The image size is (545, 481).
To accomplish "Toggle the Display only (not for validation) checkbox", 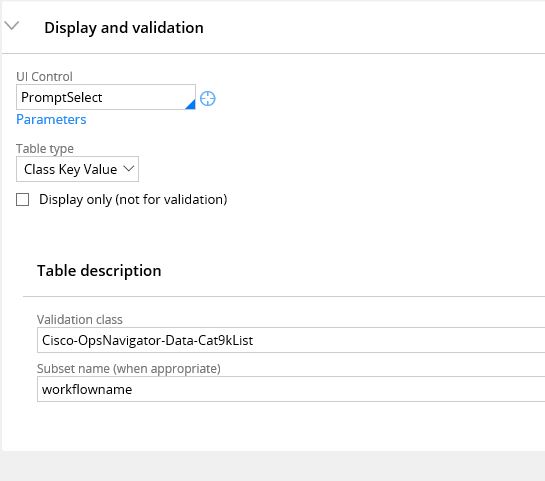I will (x=23, y=200).
